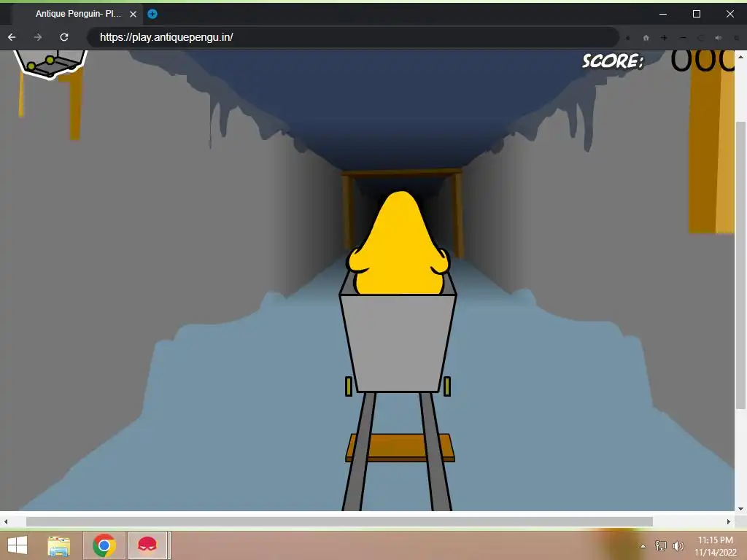Viewport: 747px width, 560px height.
Task: Click the scroll right arrow at the bottom
Action: [729, 522]
